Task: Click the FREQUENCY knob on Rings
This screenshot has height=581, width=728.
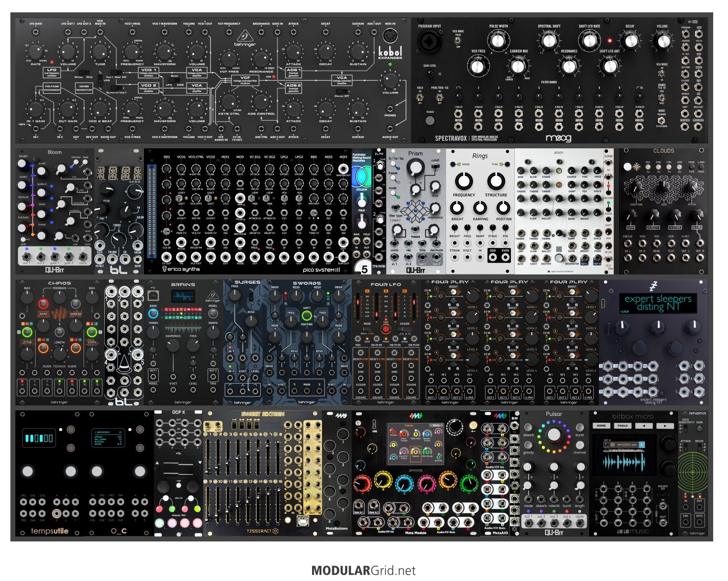Action: (x=463, y=181)
